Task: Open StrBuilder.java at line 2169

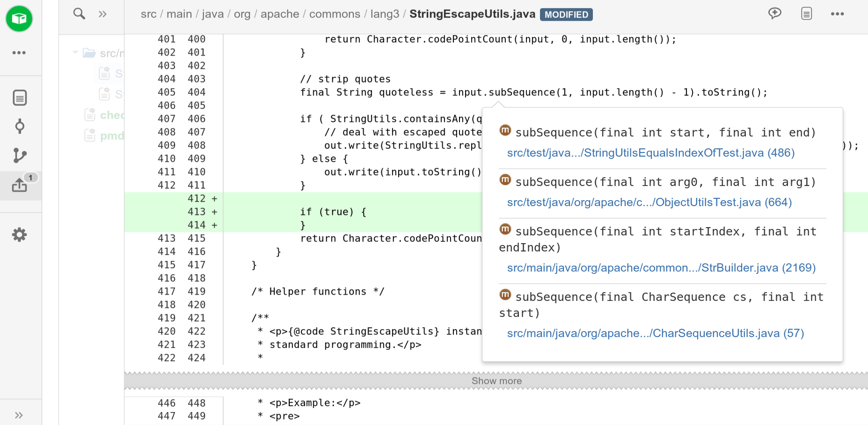Action: click(x=661, y=268)
